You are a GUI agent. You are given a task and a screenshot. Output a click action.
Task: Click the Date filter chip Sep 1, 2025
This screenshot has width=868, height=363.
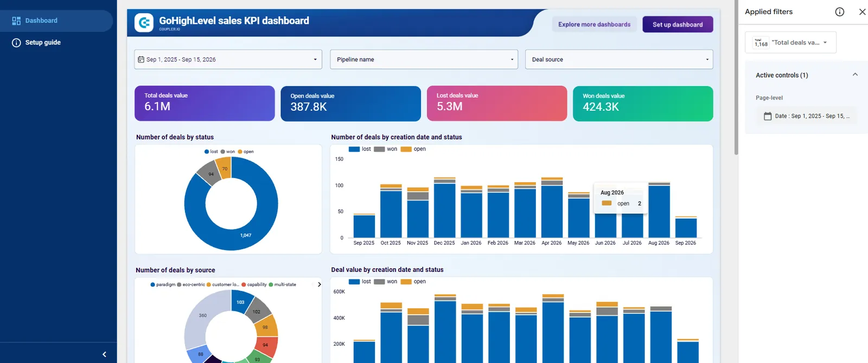coord(807,116)
